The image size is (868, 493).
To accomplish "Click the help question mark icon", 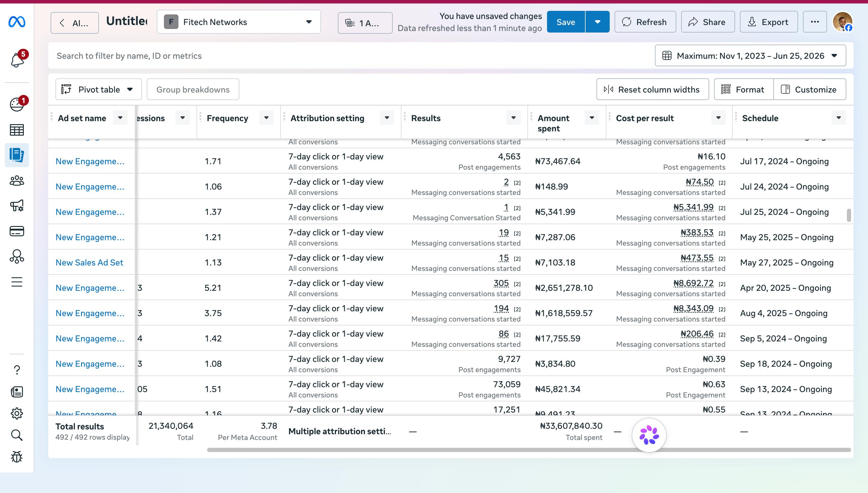I will pyautogui.click(x=17, y=370).
